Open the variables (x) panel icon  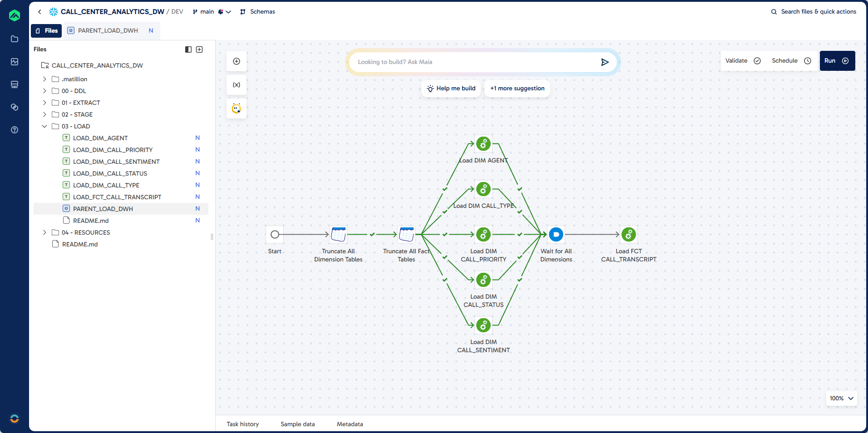(237, 85)
